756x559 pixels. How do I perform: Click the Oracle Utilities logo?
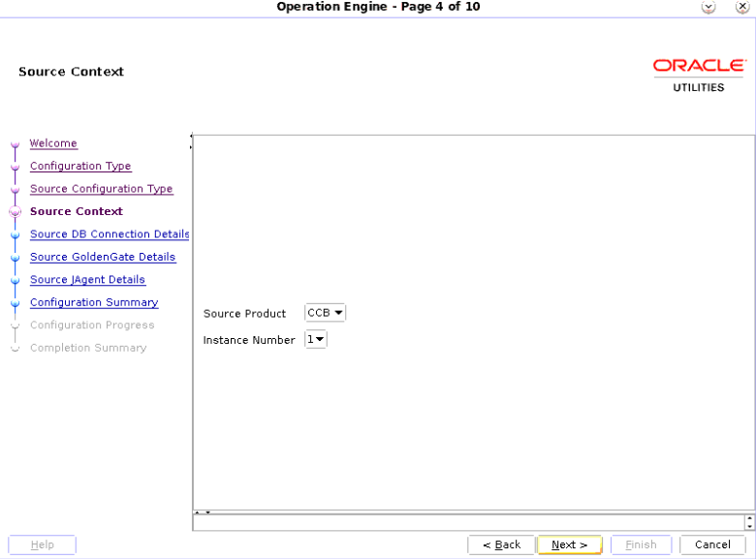tap(699, 76)
